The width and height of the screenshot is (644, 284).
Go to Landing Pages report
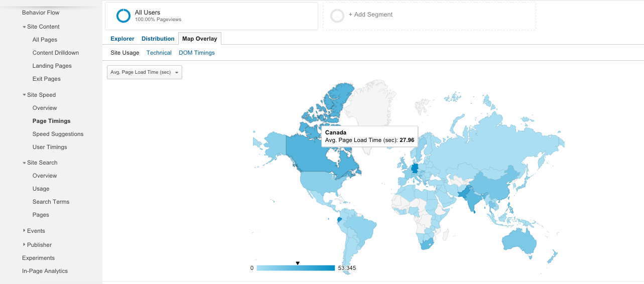(52, 66)
